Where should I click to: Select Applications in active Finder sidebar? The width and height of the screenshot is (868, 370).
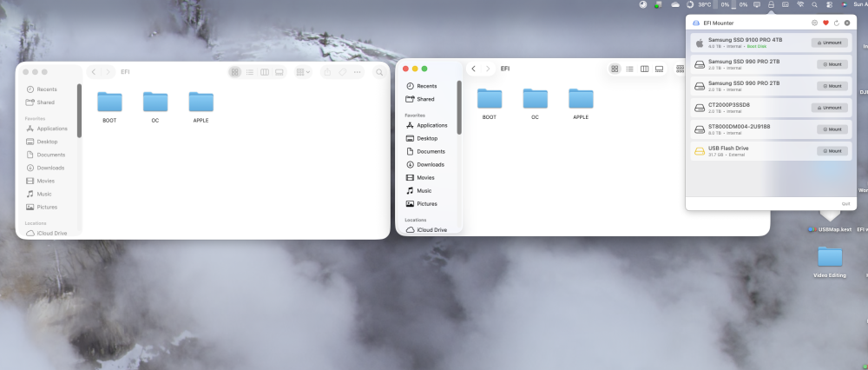431,125
